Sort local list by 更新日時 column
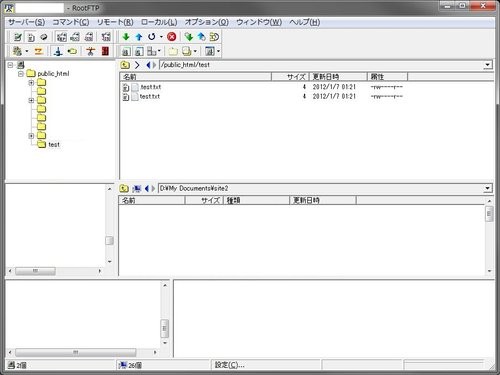This screenshot has height=375, width=500. click(x=323, y=200)
